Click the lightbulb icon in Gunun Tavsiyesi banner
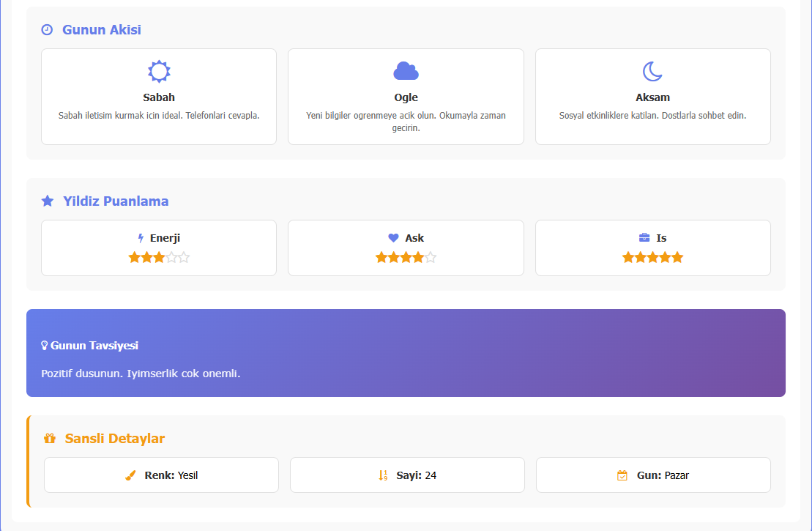Viewport: 812px width, 531px height. 46,344
